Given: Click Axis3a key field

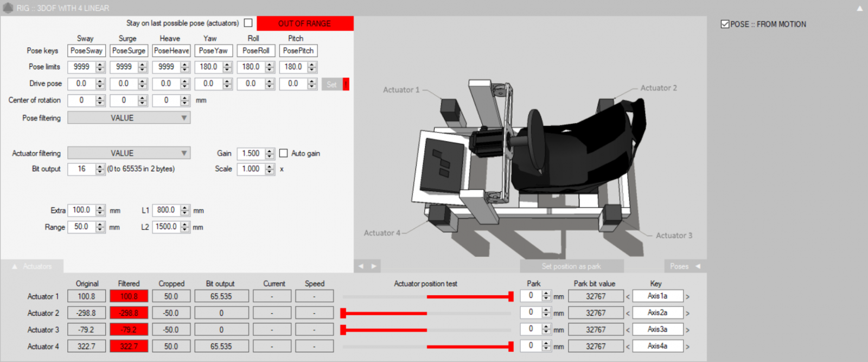Looking at the screenshot, I should (x=658, y=329).
